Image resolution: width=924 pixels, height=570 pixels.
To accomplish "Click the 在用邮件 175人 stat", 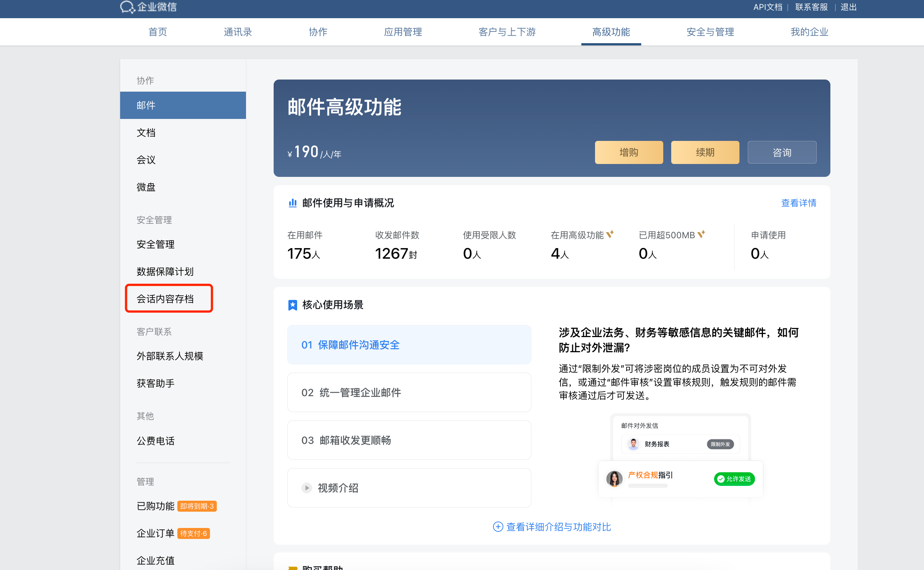I will pos(305,246).
